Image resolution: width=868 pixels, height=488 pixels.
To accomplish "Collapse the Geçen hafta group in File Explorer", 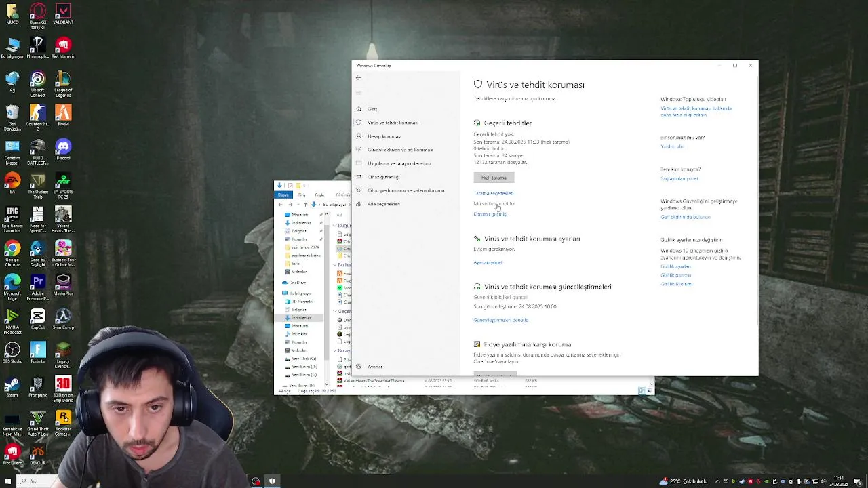I will tap(334, 312).
